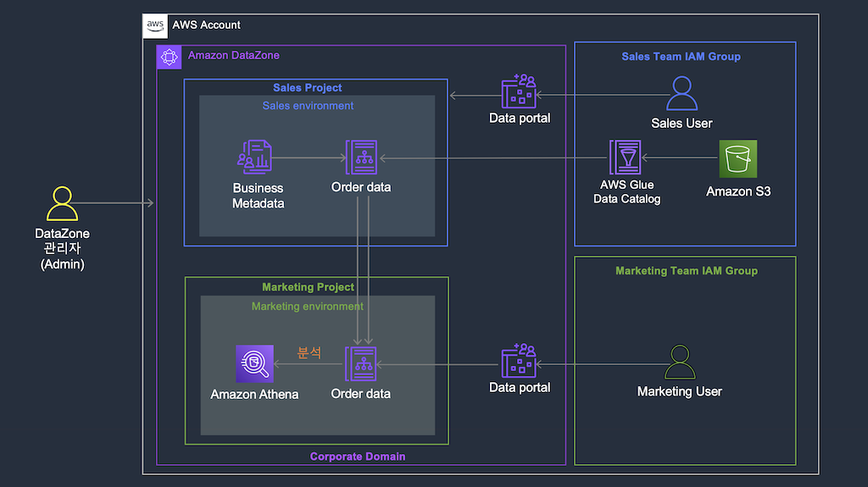
Task: Click the 'DataZone 관리자 (Admin)' caption
Action: pos(62,248)
